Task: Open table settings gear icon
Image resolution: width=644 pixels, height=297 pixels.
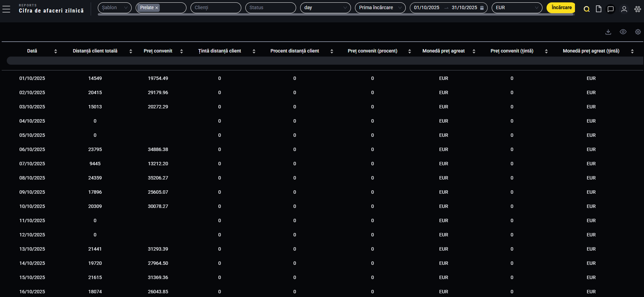Action: [x=638, y=32]
